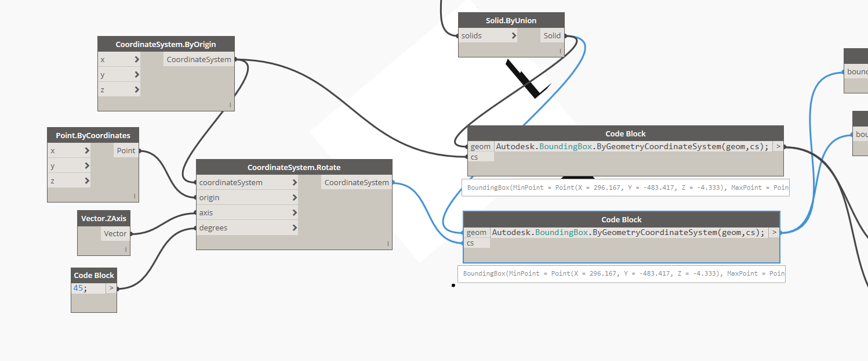Image resolution: width=868 pixels, height=361 pixels.
Task: Click the Solid output port of Solid.ByUnion
Action: (551, 35)
